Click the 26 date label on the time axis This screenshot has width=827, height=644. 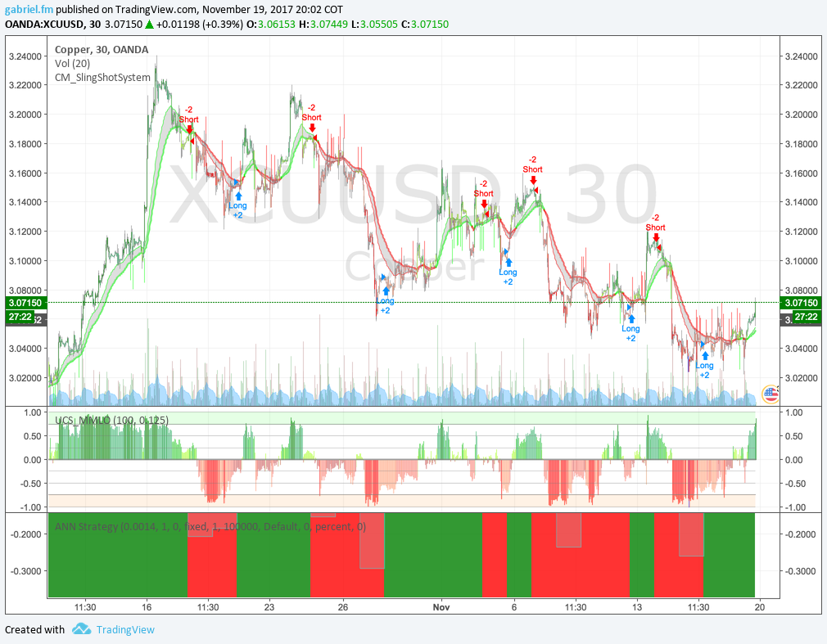tap(343, 607)
